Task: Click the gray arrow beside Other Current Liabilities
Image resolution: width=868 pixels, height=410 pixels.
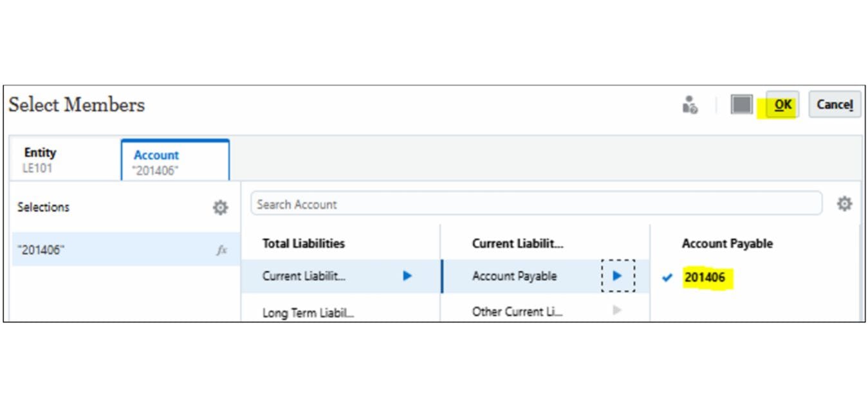Action: point(617,310)
